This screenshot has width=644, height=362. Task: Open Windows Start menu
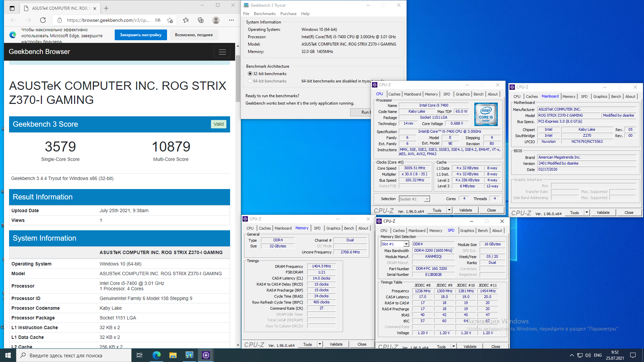[8, 355]
